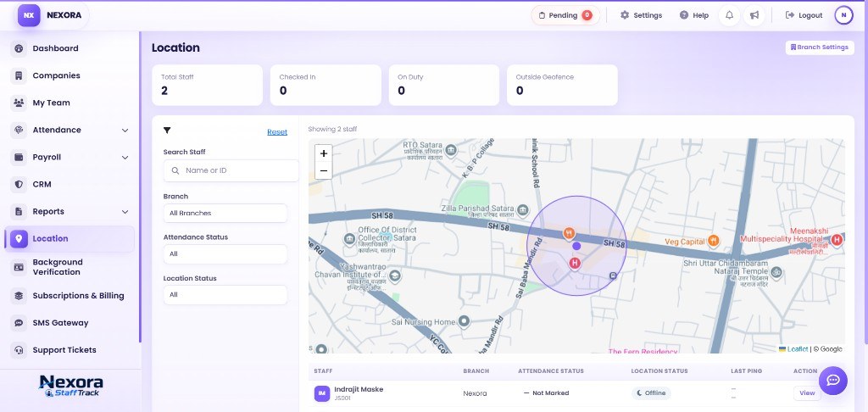868x412 pixels.
Task: Open the CRM shield icon
Action: 19,184
